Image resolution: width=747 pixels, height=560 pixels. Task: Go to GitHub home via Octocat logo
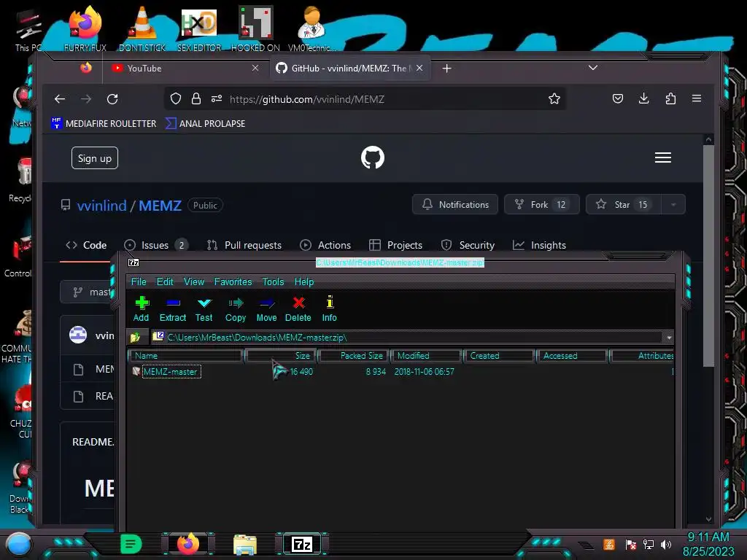click(x=373, y=157)
